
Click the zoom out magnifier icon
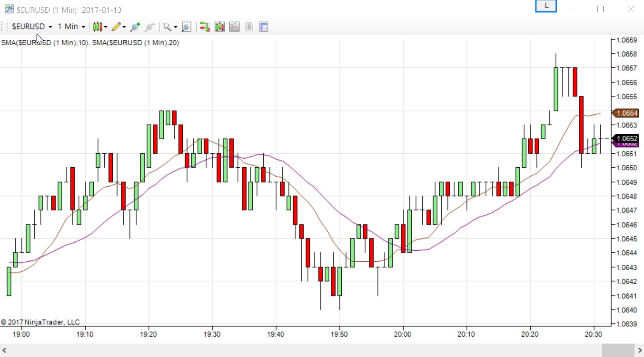pos(149,27)
